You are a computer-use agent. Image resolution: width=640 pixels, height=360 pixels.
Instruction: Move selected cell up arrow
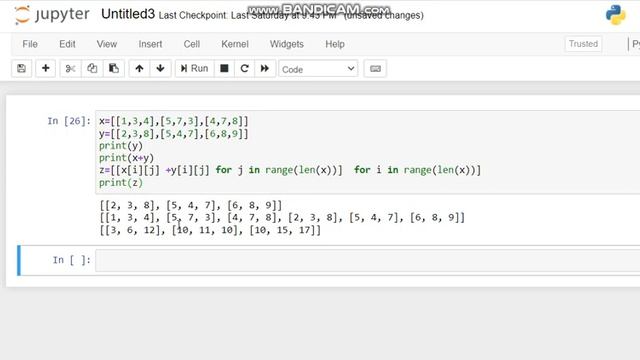[x=139, y=69]
